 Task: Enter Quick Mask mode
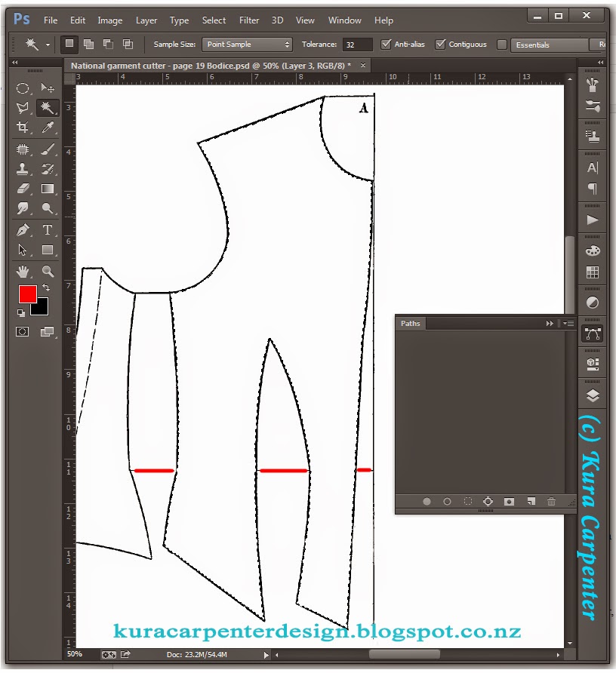(x=22, y=331)
